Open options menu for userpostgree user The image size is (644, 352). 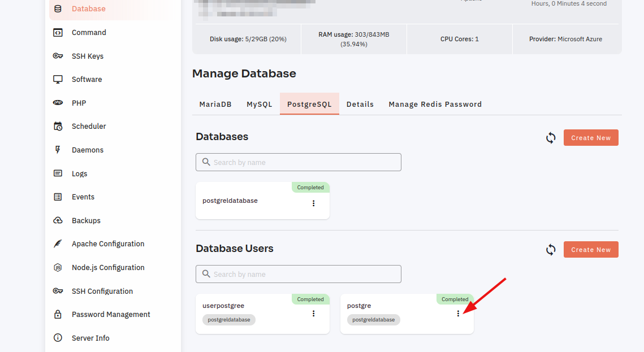pyautogui.click(x=313, y=314)
